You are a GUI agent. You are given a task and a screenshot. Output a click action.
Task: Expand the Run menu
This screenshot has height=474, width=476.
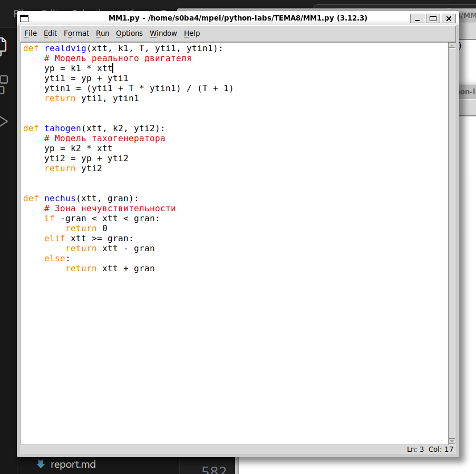[x=102, y=33]
